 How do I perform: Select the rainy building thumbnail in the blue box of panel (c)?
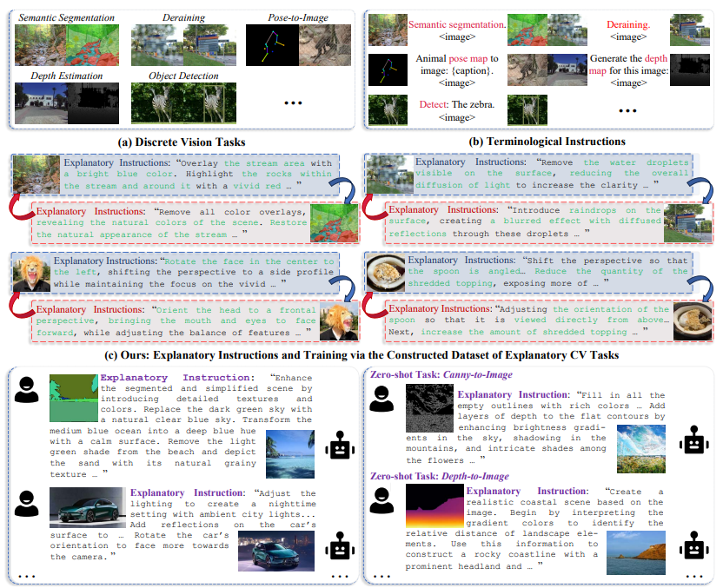pyautogui.click(x=389, y=175)
